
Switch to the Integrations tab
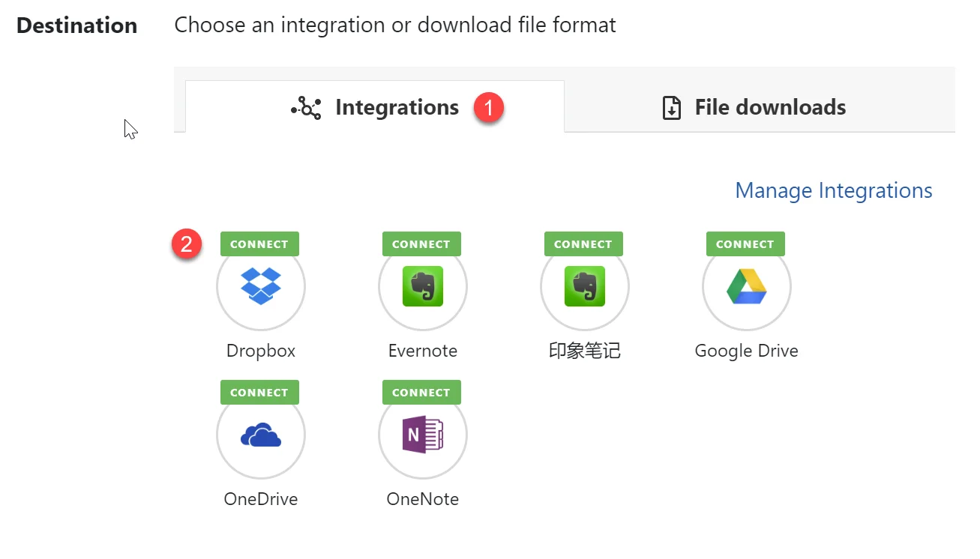coord(375,107)
